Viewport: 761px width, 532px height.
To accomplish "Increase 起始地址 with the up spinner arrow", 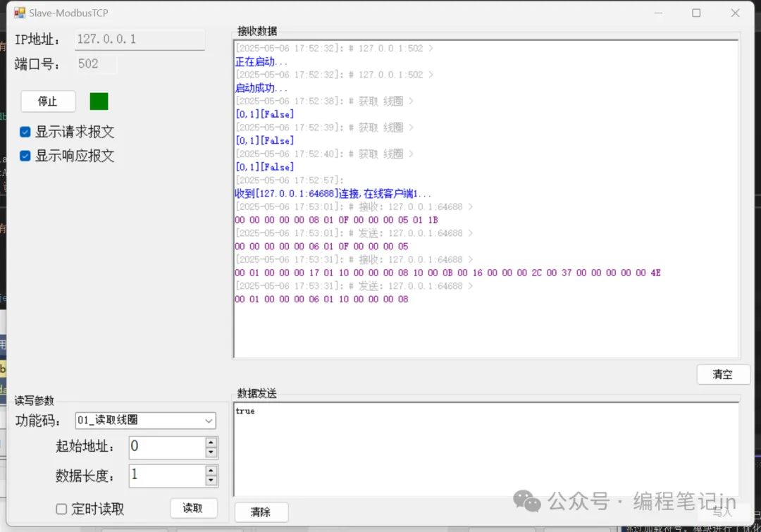I will [211, 443].
